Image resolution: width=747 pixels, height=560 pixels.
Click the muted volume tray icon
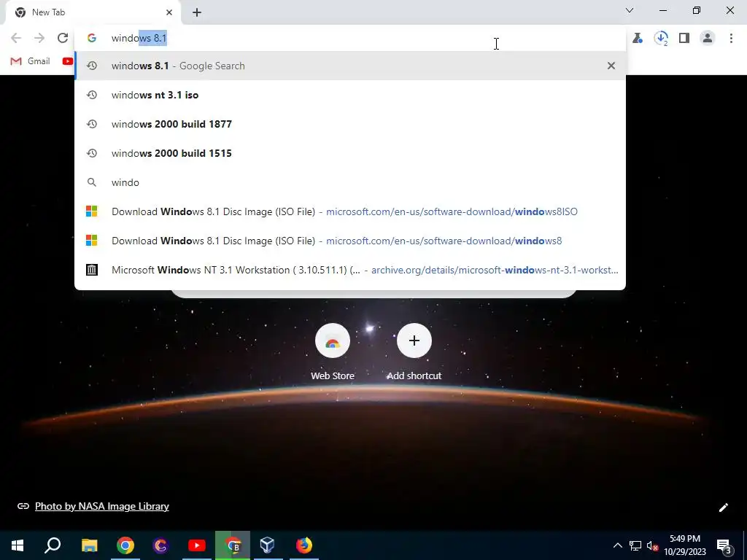pos(653,545)
